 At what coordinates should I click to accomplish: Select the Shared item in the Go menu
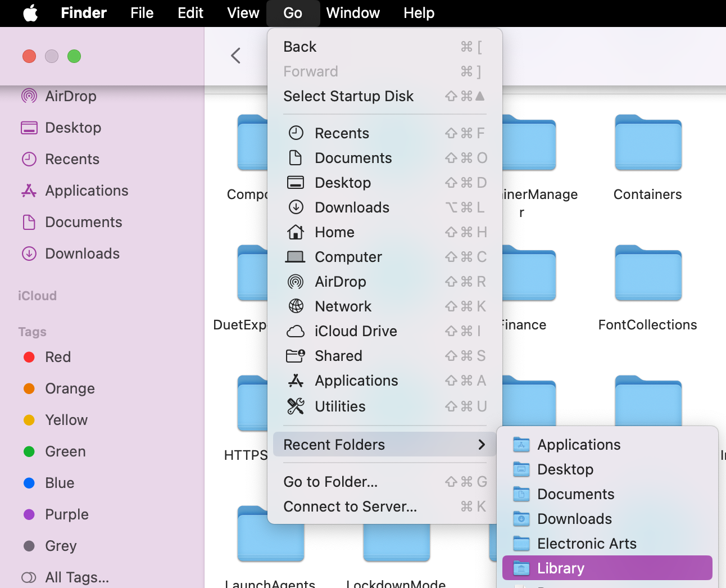338,356
